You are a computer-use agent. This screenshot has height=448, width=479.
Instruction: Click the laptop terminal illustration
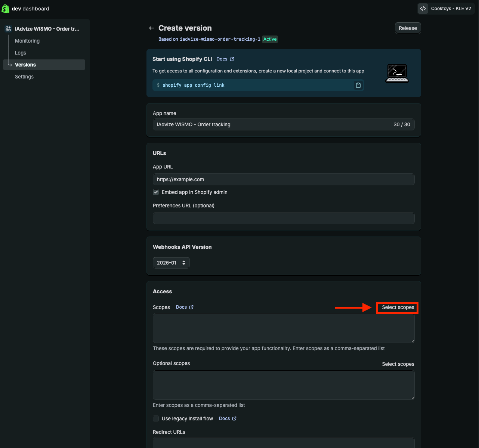pos(397,73)
